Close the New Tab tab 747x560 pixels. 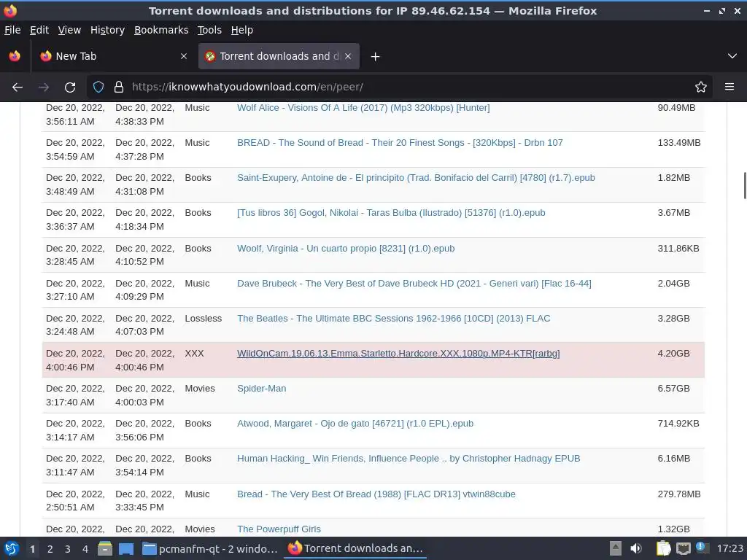183,56
